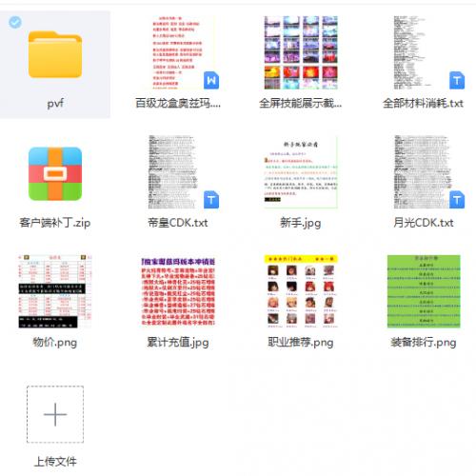This screenshot has height=476, width=476.
Task: Click the 上传文件 label
Action: [x=55, y=462]
